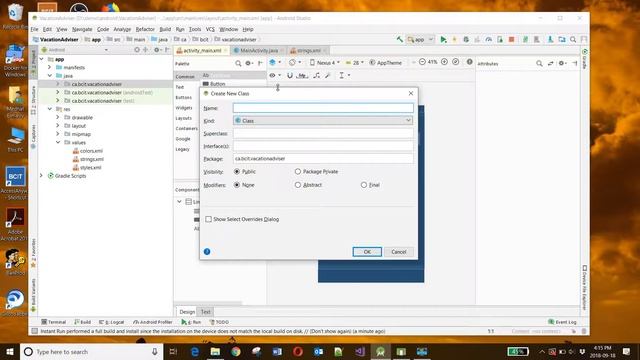Search the Palette with magnifier icon
The height and width of the screenshot is (360, 640).
coord(238,64)
